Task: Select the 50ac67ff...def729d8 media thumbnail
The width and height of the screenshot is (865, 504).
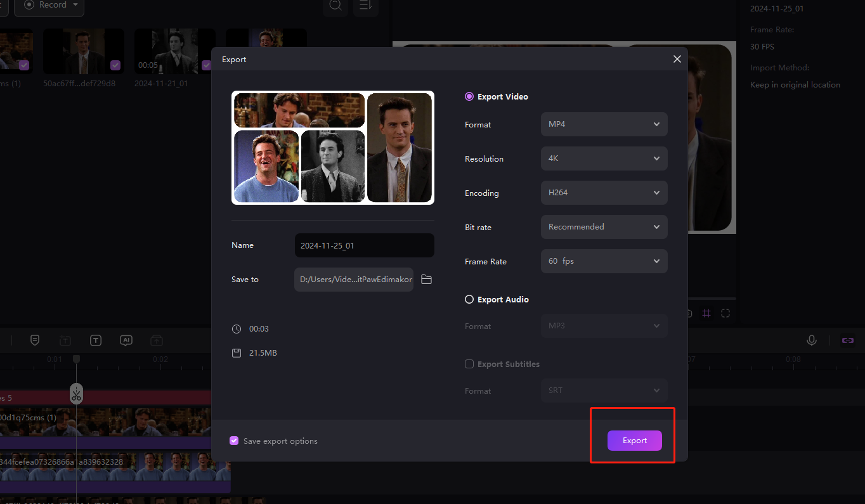Action: (x=84, y=51)
